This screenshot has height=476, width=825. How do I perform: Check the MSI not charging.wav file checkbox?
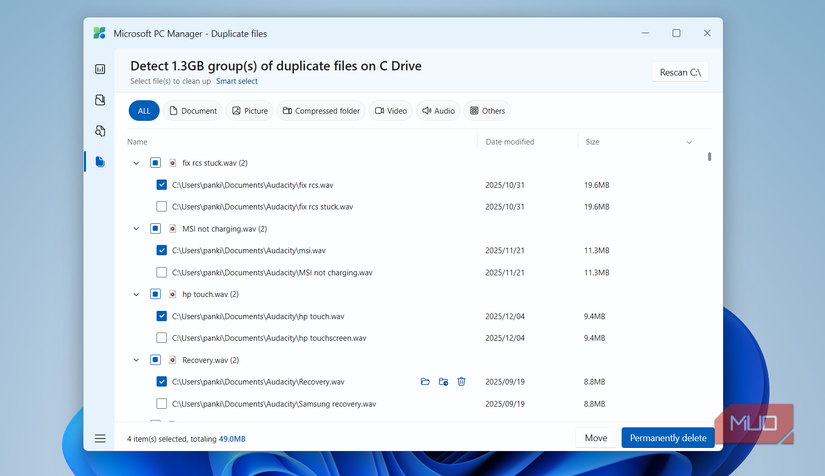pos(162,272)
